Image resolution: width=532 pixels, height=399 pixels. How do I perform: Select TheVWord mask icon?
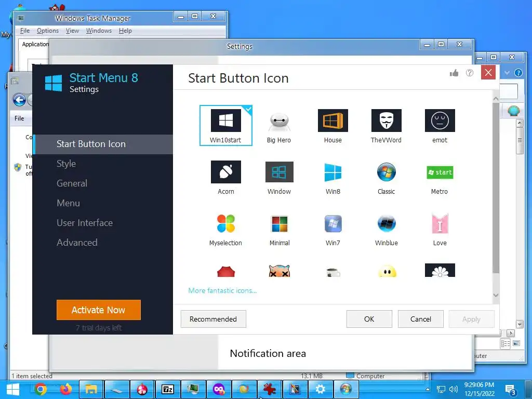[386, 125]
